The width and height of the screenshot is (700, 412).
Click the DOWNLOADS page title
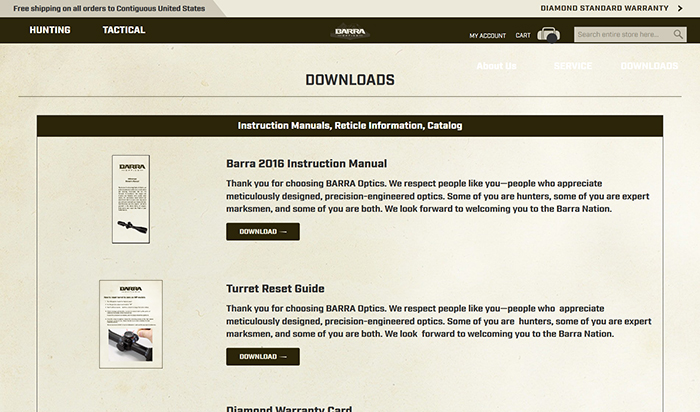(350, 80)
